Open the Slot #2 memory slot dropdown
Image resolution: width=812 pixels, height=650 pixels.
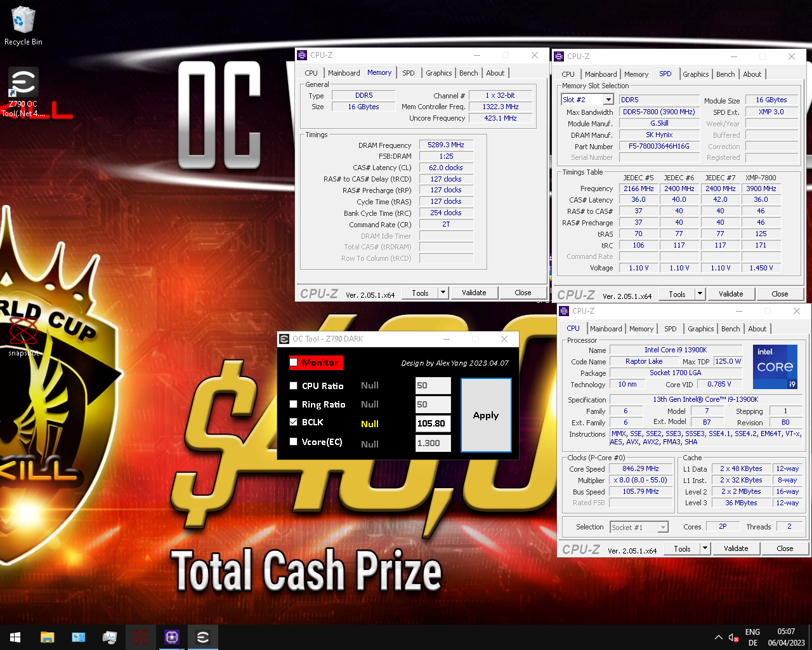point(608,100)
